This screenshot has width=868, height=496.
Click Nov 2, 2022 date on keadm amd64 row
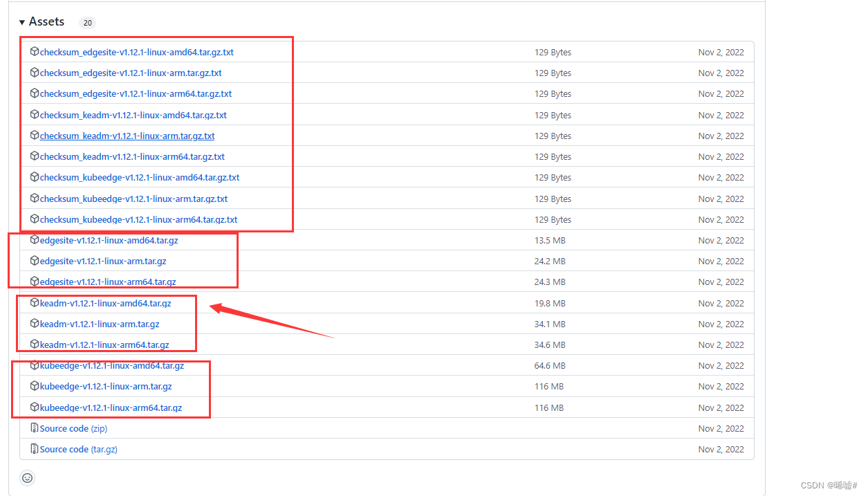tap(721, 303)
